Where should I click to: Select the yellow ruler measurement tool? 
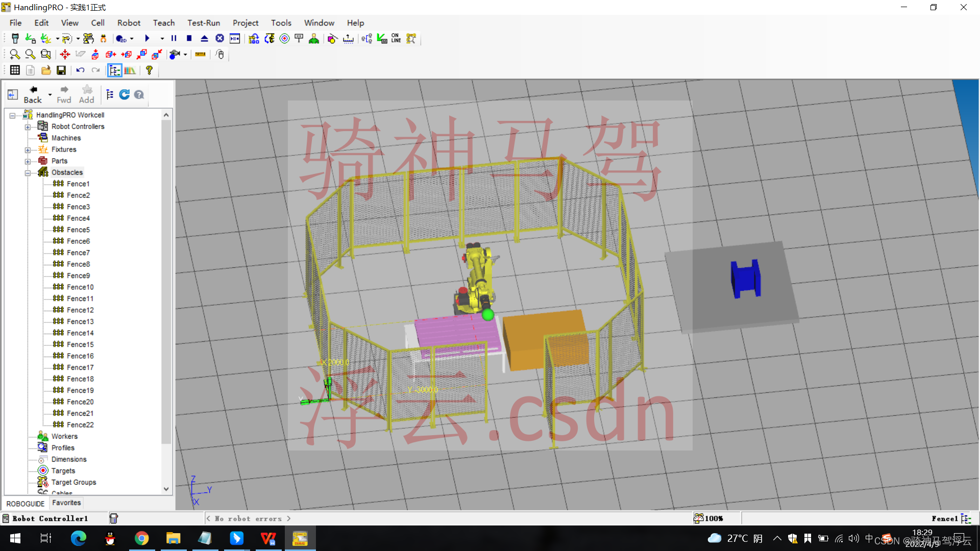(x=201, y=54)
